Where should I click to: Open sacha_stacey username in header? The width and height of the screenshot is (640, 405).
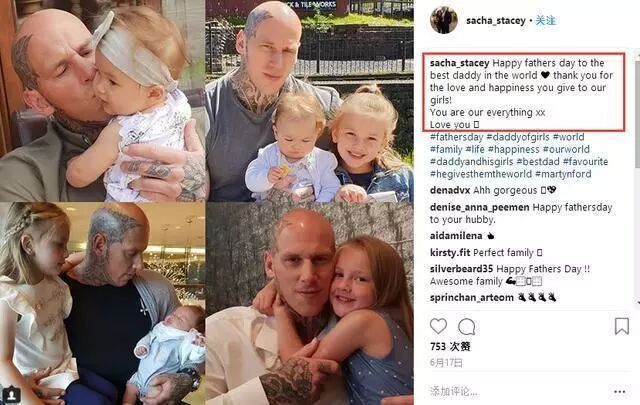pos(496,20)
